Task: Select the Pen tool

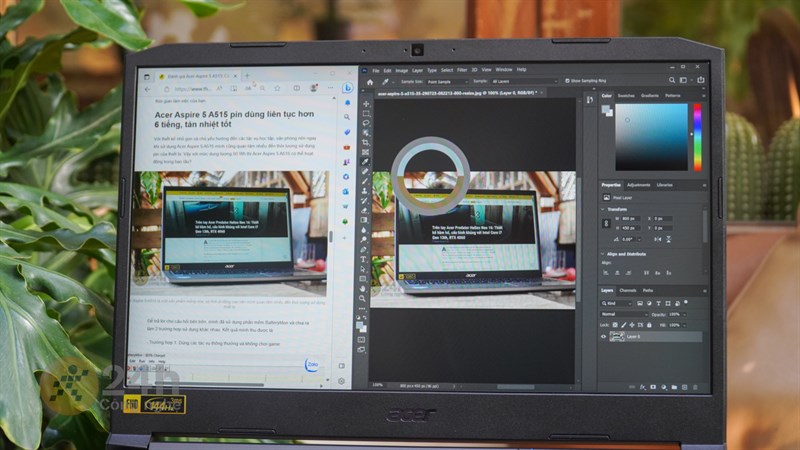Action: point(364,249)
